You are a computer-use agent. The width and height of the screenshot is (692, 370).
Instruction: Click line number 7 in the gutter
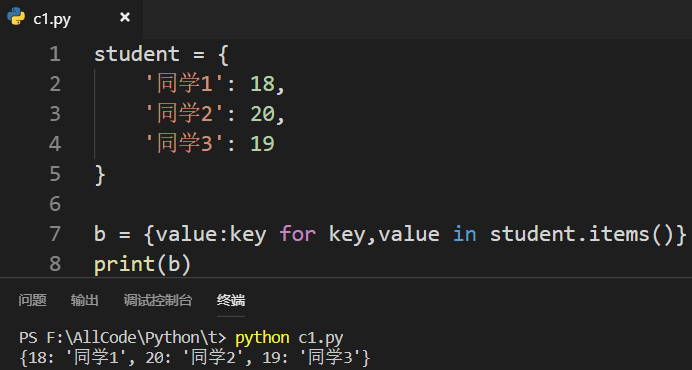55,234
